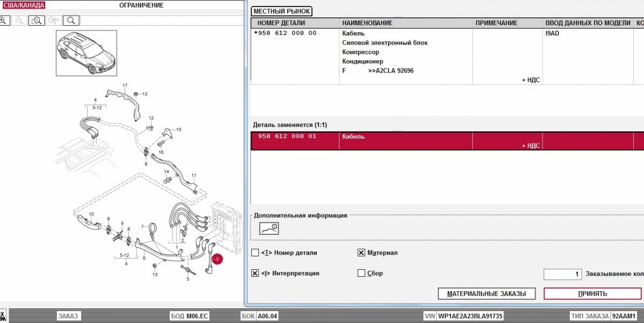This screenshot has height=323, width=644.
Task: Open the МЕСТНЫЙ РЫНОК tab
Action: click(x=282, y=11)
